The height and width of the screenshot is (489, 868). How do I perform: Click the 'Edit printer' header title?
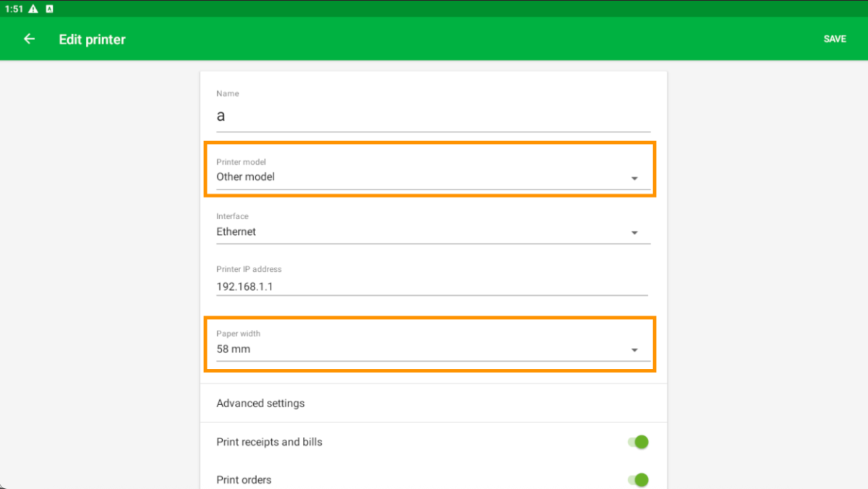click(x=92, y=40)
